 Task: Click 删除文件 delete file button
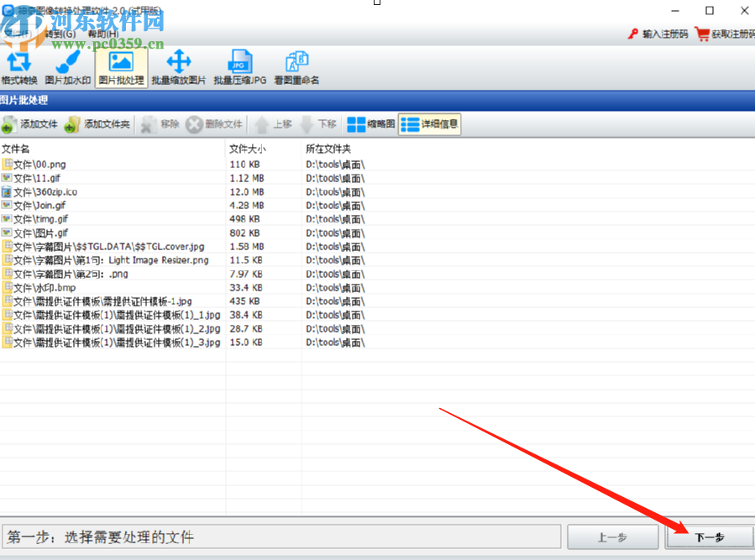coord(214,124)
